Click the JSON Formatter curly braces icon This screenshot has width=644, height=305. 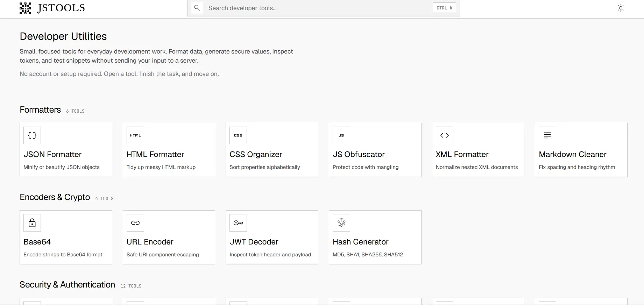(x=32, y=135)
